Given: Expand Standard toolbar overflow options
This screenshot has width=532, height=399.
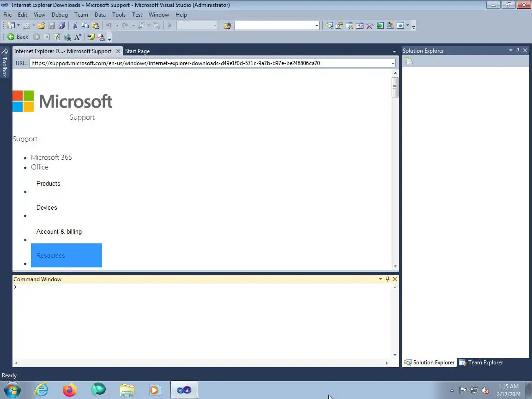Looking at the screenshot, I should pyautogui.click(x=414, y=26).
